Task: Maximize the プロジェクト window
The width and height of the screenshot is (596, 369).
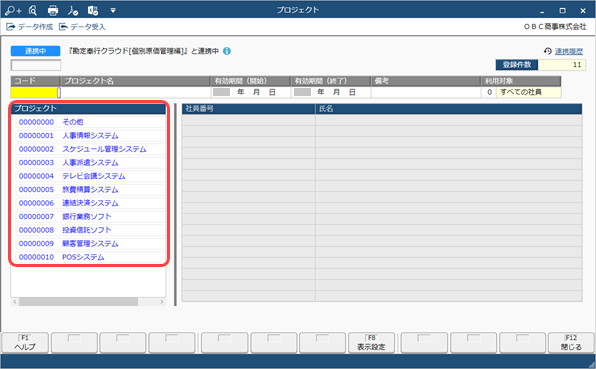Action: 563,11
